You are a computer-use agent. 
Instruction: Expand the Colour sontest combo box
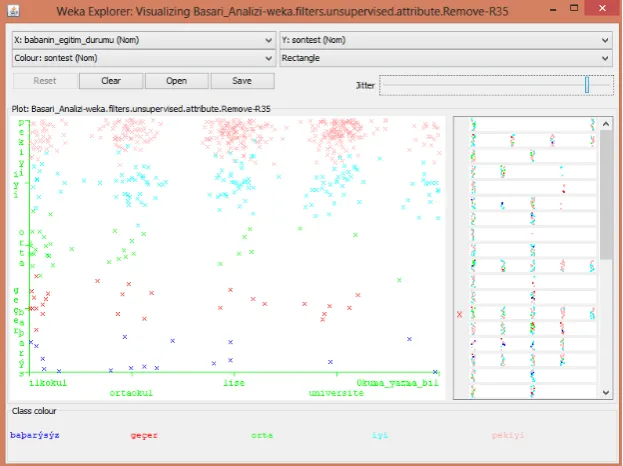[x=144, y=58]
